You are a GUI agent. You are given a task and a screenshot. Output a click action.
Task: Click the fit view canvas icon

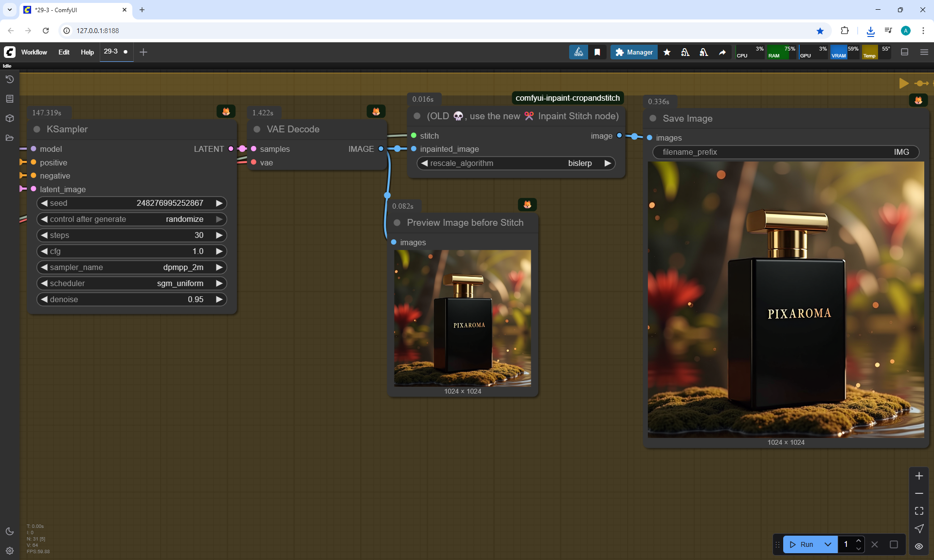pyautogui.click(x=919, y=511)
